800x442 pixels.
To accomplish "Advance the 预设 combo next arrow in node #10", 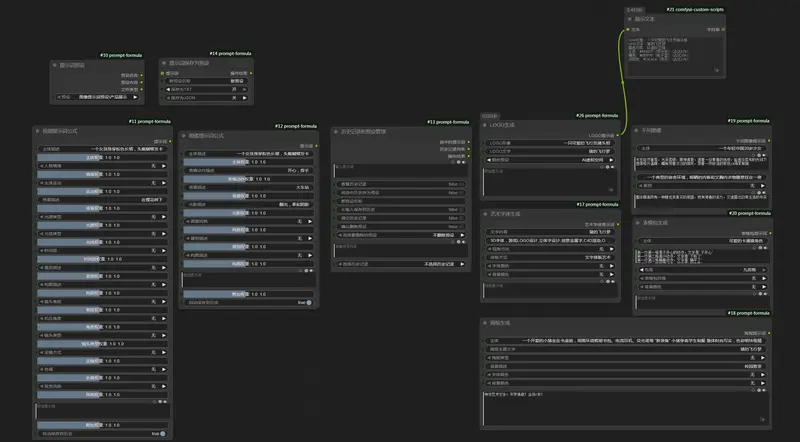I will [135, 97].
